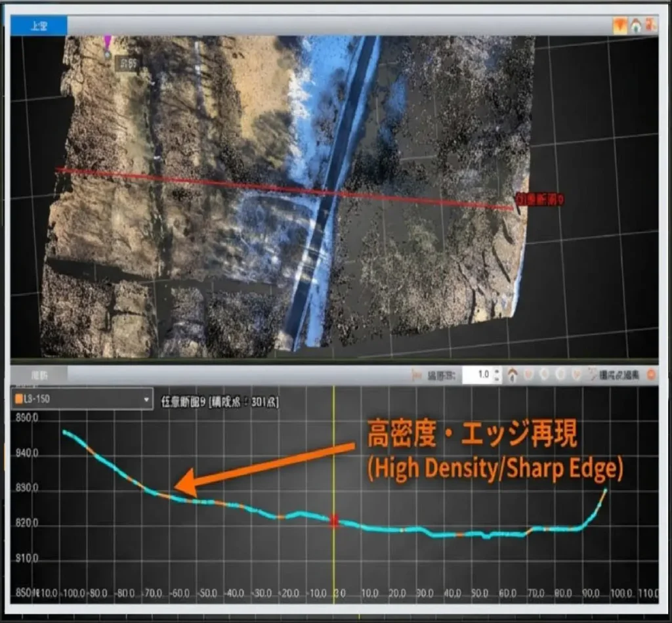This screenshot has height=623, width=672.
Task: Select the magenta pin marker in the aerial view
Action: (x=108, y=44)
